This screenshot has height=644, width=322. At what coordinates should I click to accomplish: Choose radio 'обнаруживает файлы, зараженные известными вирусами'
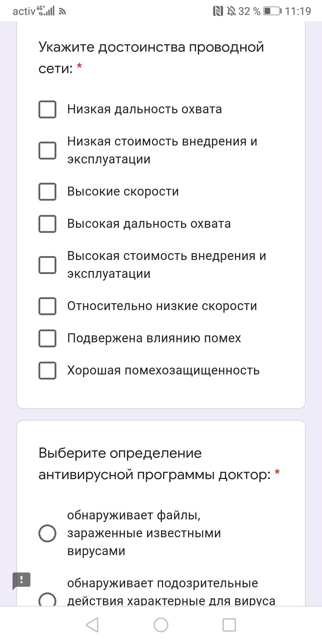click(47, 533)
